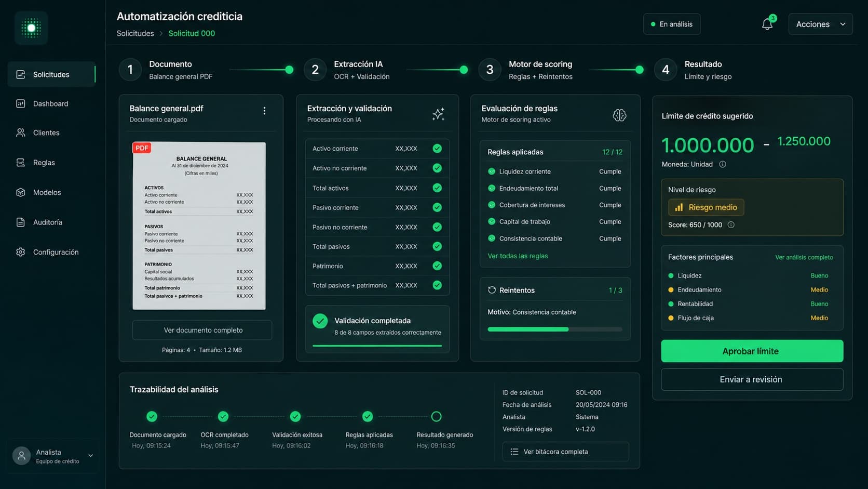868x489 pixels.
Task: Open Ver todas las reglas link
Action: (518, 256)
